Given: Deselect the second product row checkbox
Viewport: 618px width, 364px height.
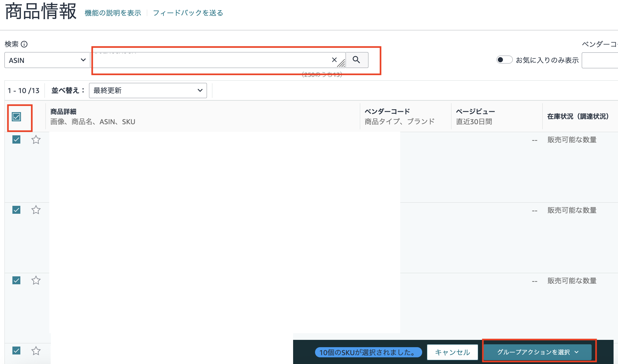Looking at the screenshot, I should coord(17,210).
